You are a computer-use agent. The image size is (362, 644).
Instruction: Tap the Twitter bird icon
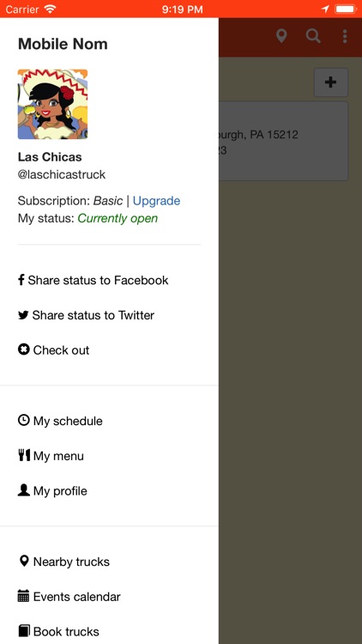coord(23,315)
